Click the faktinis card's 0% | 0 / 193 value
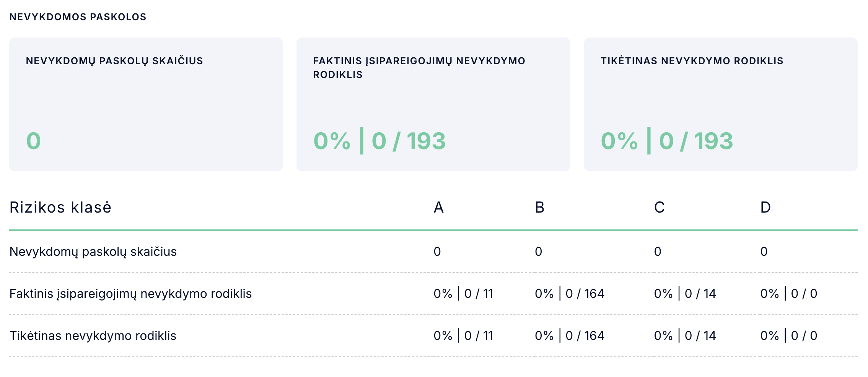 (x=379, y=141)
